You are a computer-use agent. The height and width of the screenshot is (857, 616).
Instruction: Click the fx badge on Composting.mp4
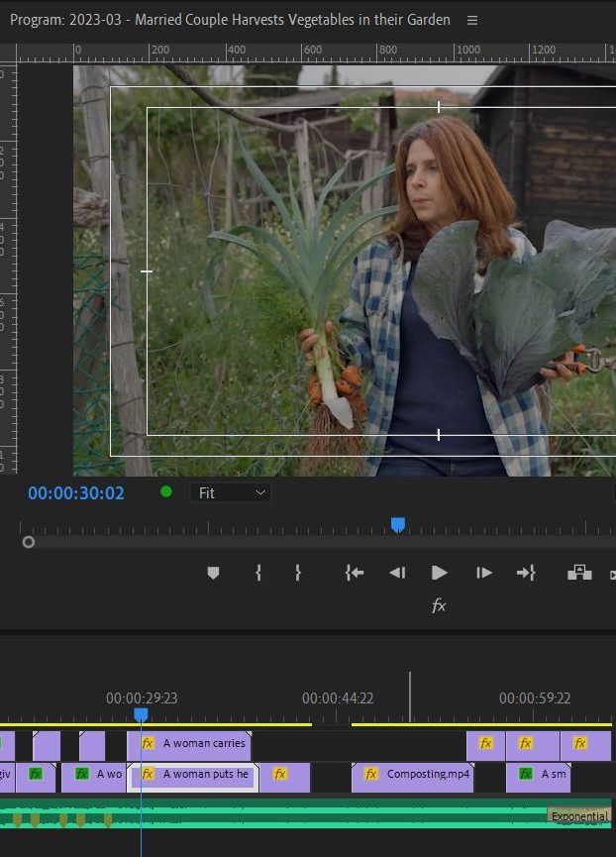tap(371, 774)
